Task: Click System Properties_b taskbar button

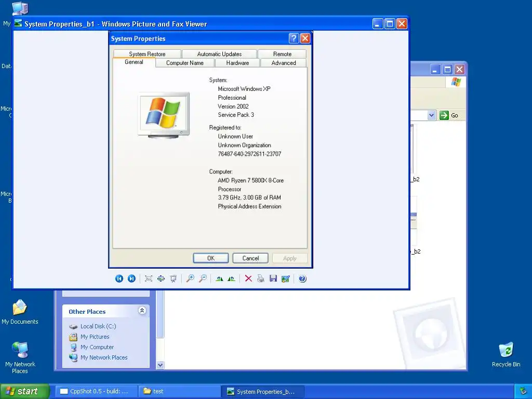Action: pyautogui.click(x=263, y=391)
